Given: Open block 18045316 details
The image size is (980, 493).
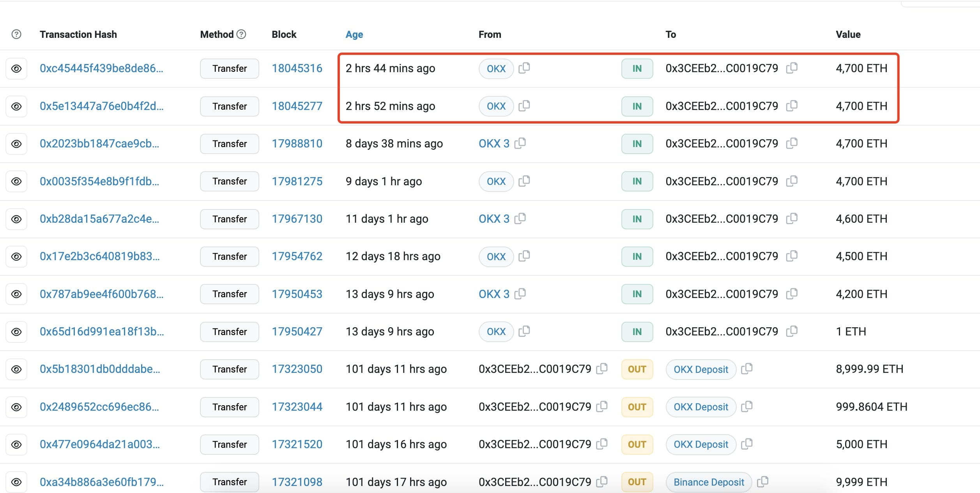Looking at the screenshot, I should 297,68.
